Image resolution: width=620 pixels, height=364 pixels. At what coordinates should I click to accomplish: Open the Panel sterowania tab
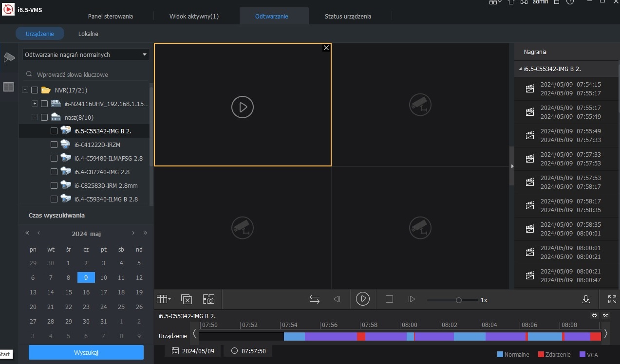click(x=111, y=16)
